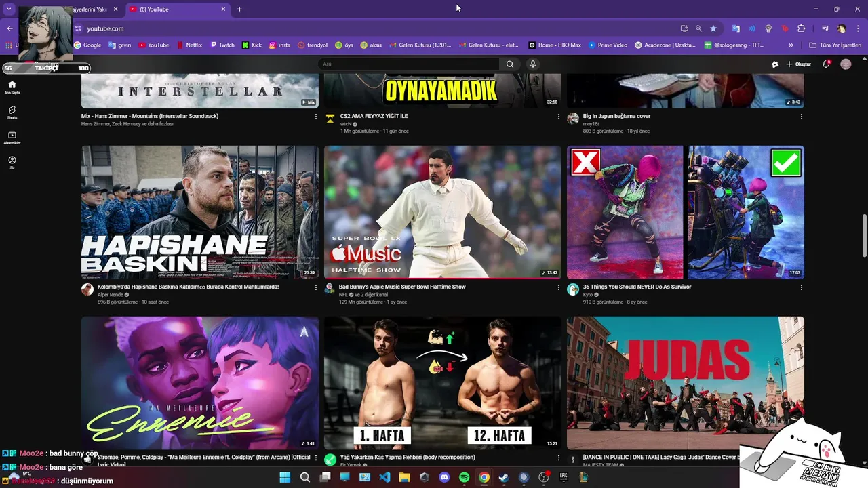Open Discord from the taskbar
The image size is (868, 488).
pos(444,477)
